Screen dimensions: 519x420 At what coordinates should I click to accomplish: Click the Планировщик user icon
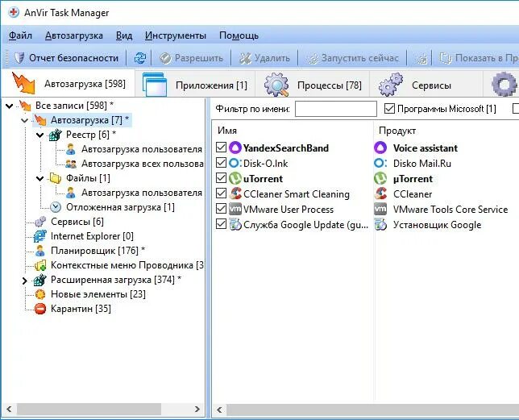pos(40,251)
